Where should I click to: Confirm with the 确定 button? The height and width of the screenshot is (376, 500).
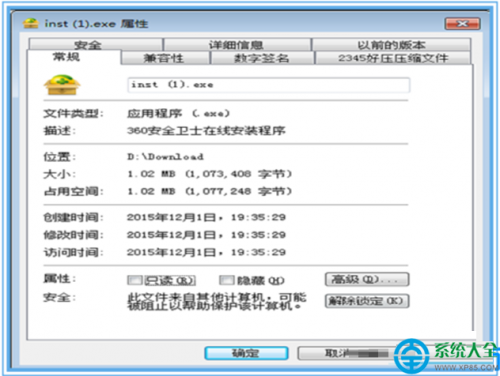(x=246, y=353)
